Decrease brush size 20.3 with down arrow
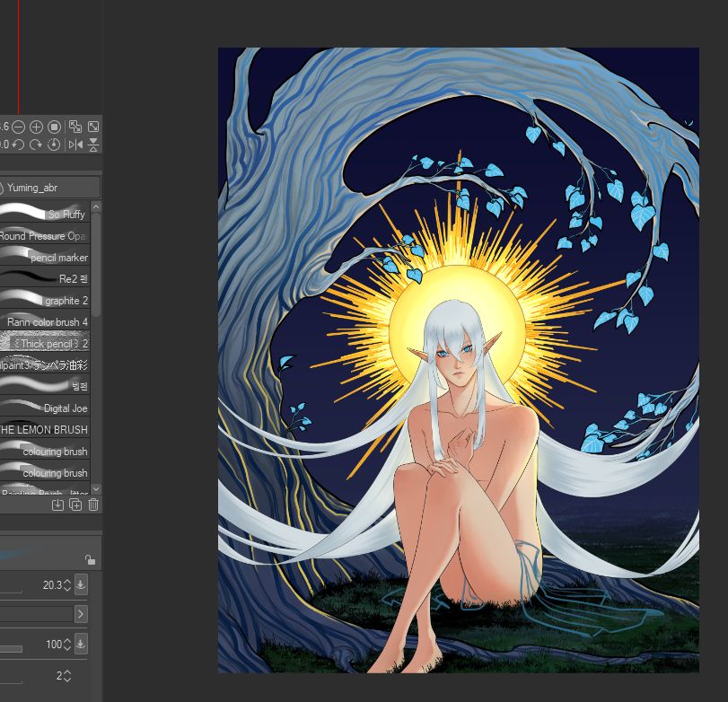This screenshot has height=702, width=728. point(68,588)
